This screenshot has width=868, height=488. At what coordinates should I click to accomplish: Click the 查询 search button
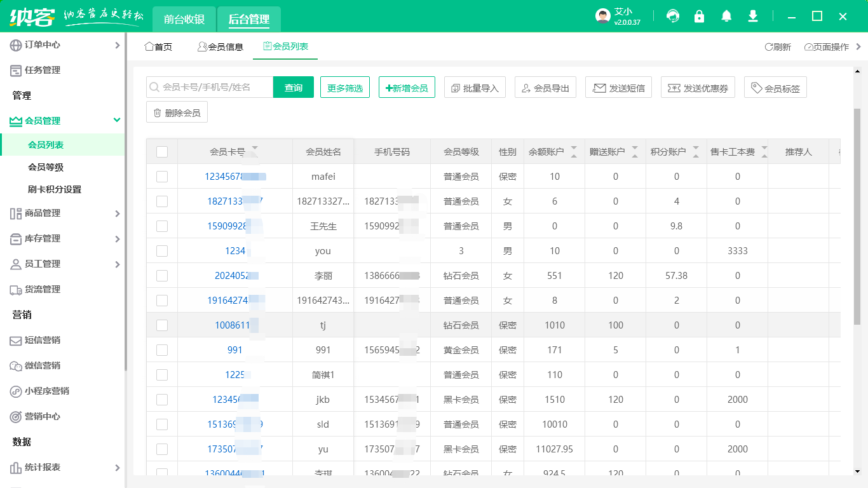293,86
